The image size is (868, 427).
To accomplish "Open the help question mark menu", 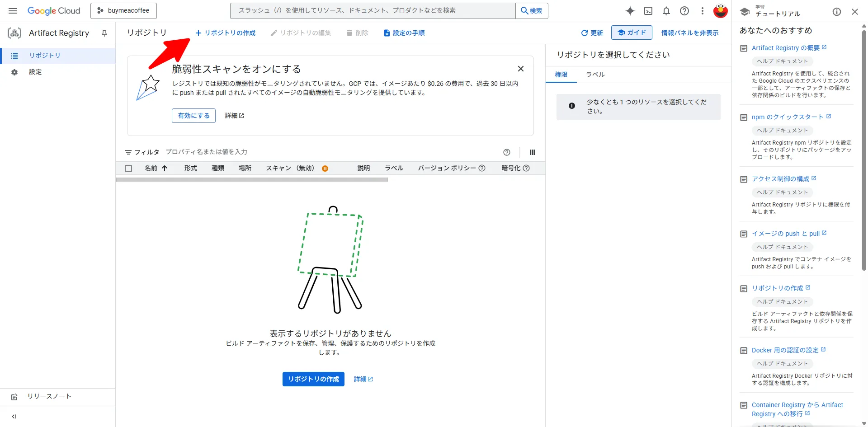I will (x=684, y=11).
